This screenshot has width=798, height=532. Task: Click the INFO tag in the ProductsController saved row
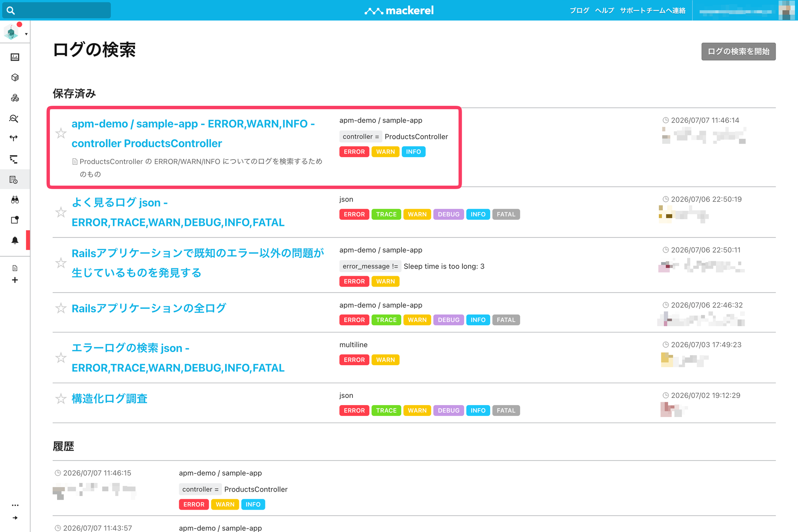click(x=413, y=152)
